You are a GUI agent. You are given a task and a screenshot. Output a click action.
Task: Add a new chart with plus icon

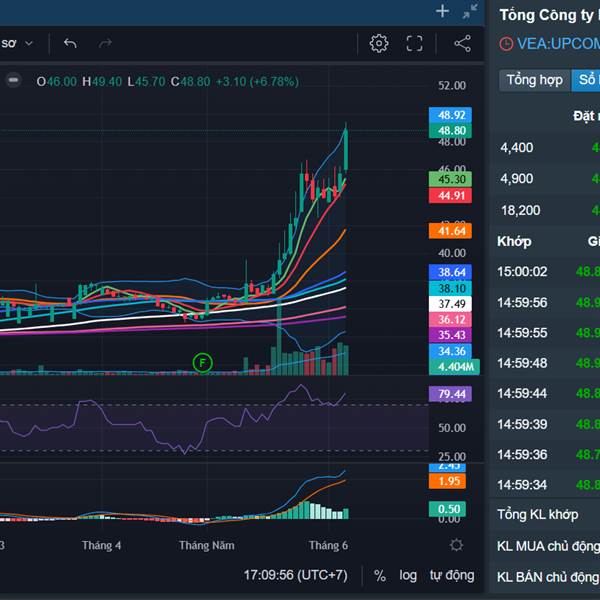coord(443,11)
